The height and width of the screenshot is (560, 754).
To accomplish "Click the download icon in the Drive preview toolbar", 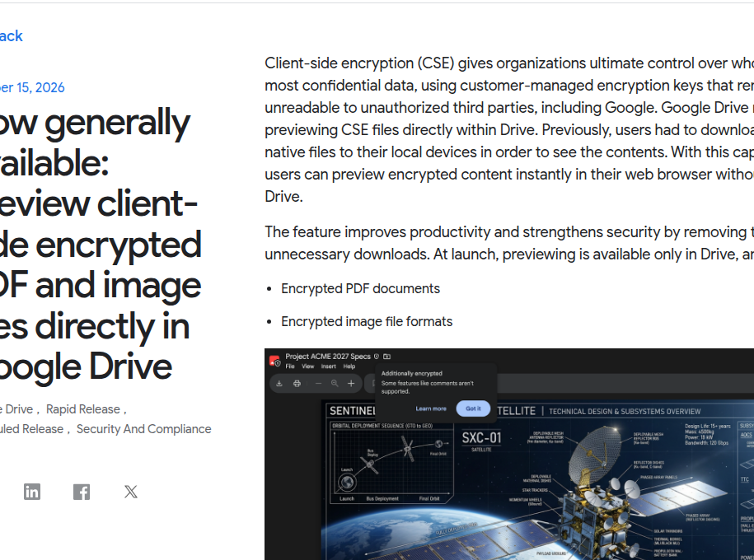I will pyautogui.click(x=279, y=383).
